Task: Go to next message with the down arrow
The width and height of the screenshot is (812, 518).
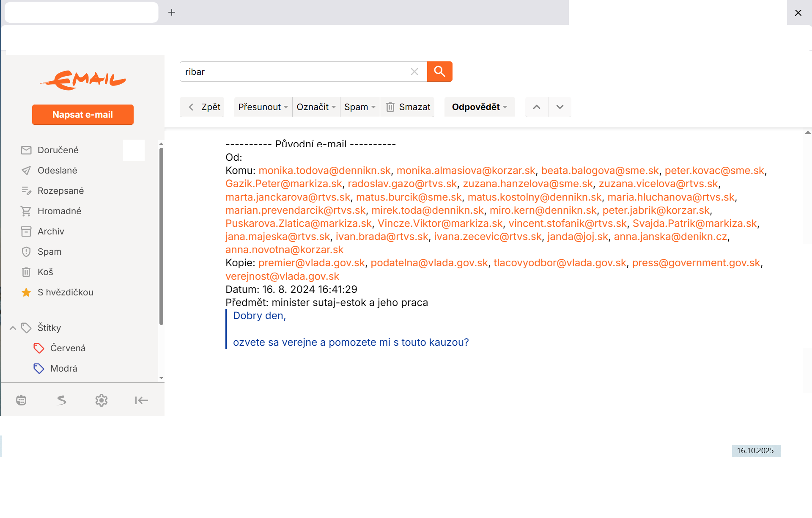Action: 560,107
